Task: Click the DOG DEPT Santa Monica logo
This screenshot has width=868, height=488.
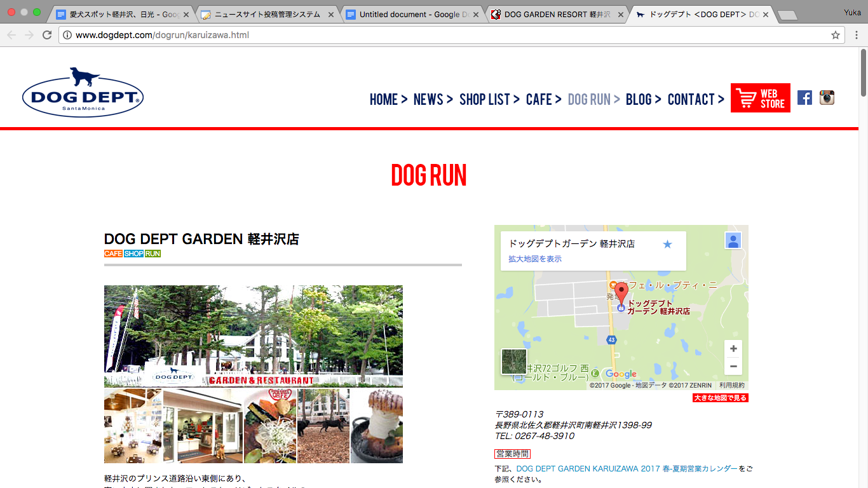Action: click(83, 92)
